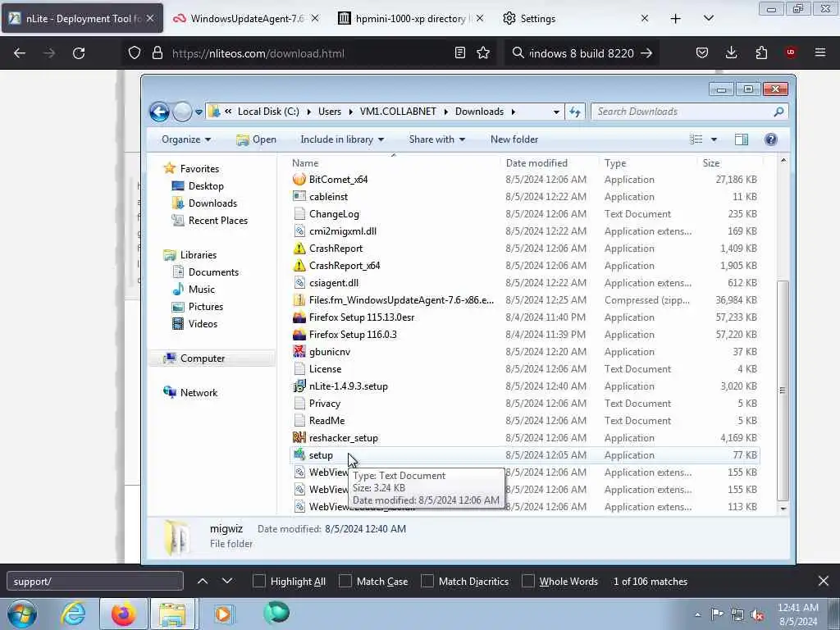The image size is (840, 630).
Task: Find previous match arrow
Action: [x=203, y=581]
